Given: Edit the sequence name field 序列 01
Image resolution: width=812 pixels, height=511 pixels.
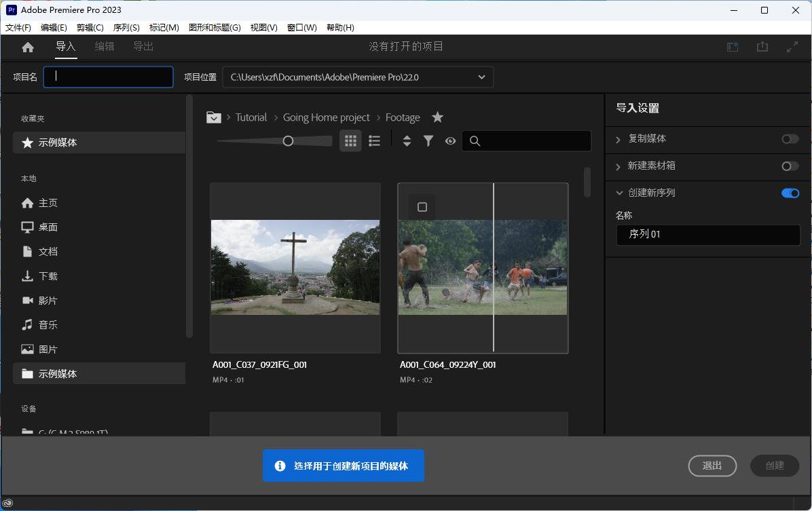Looking at the screenshot, I should (x=708, y=235).
